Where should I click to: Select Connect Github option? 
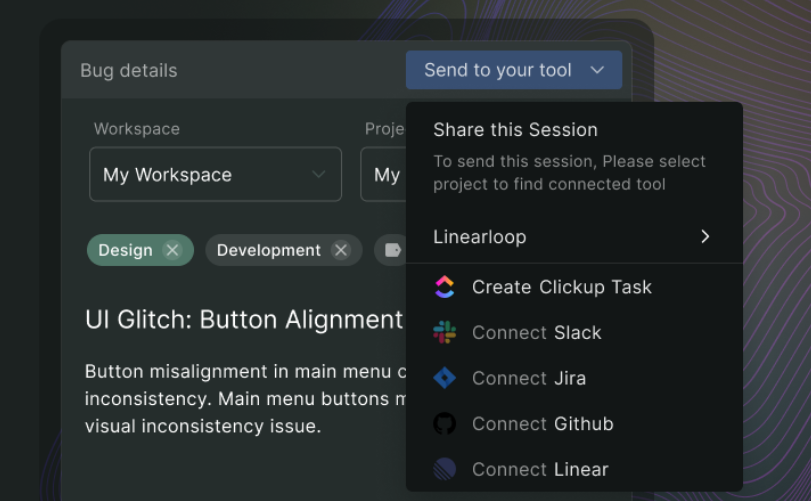542,424
